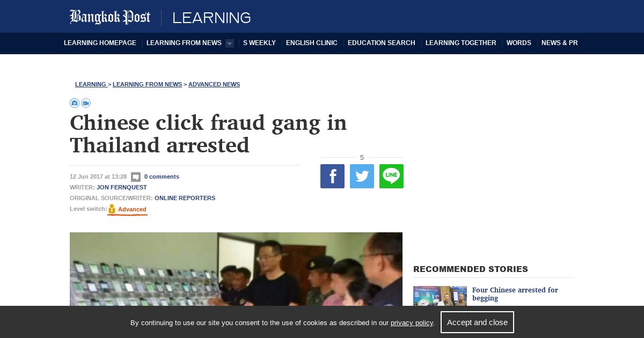
Task: Accept and close the cookie notice
Action: point(477,322)
